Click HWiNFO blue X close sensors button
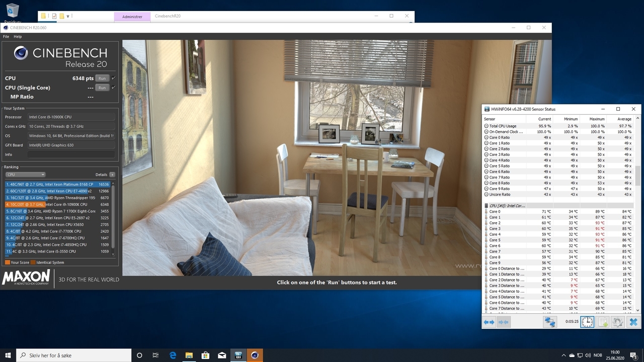 point(633,322)
